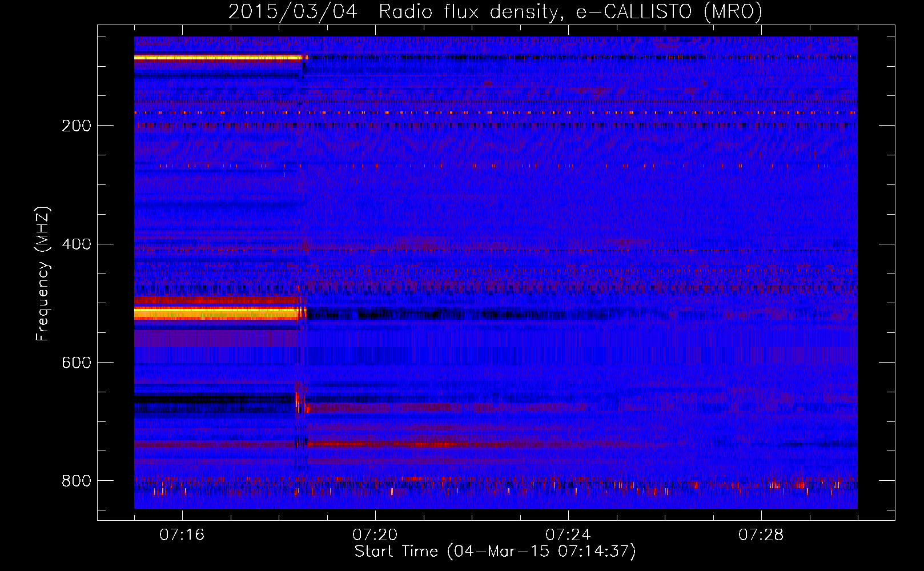Image resolution: width=924 pixels, height=571 pixels.
Task: Click the 07:20 time tick label
Action: click(x=375, y=535)
